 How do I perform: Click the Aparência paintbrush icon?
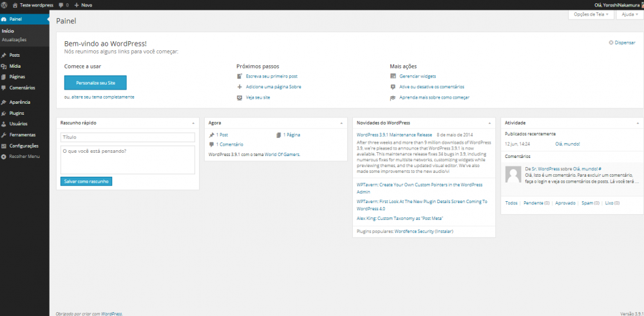(5, 102)
